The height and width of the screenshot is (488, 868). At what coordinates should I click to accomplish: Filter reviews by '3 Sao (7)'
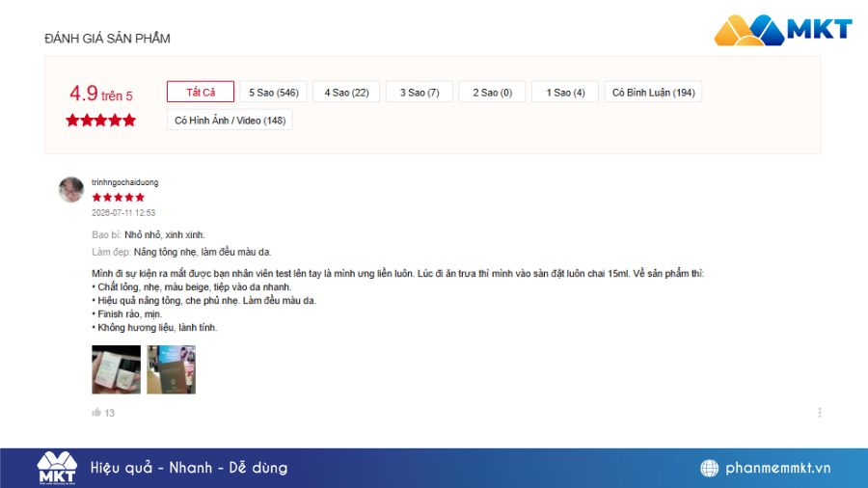point(420,93)
